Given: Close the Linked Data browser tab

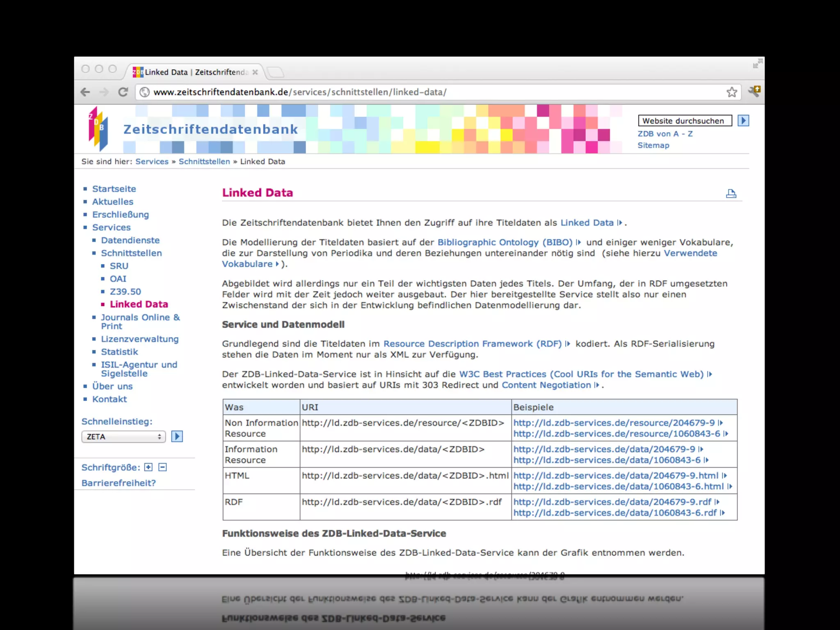Looking at the screenshot, I should tap(255, 72).
